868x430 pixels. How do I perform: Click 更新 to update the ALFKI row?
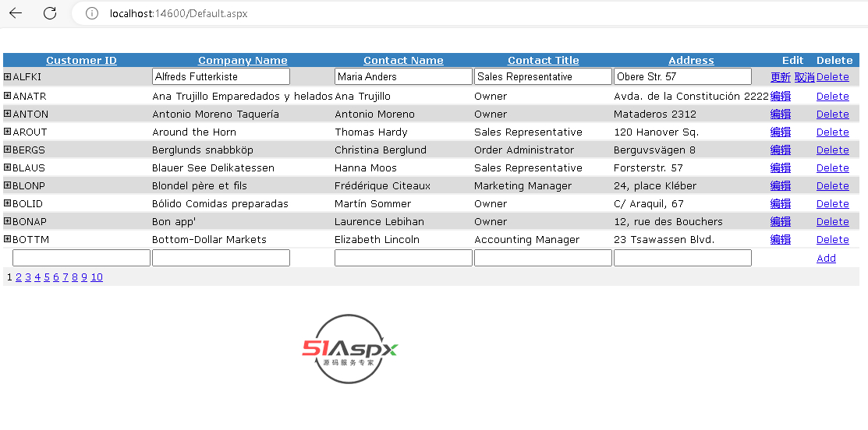click(x=781, y=77)
